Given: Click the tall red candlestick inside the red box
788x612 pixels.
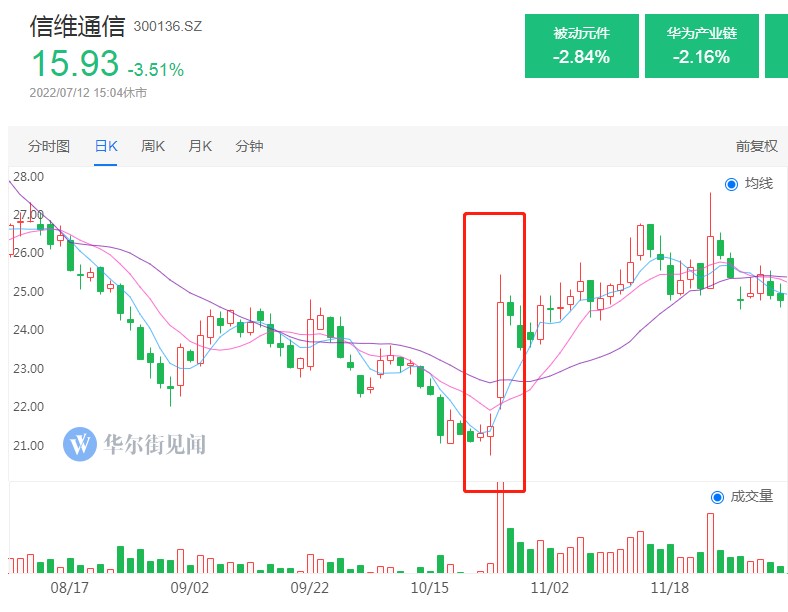Looking at the screenshot, I should pos(501,350).
